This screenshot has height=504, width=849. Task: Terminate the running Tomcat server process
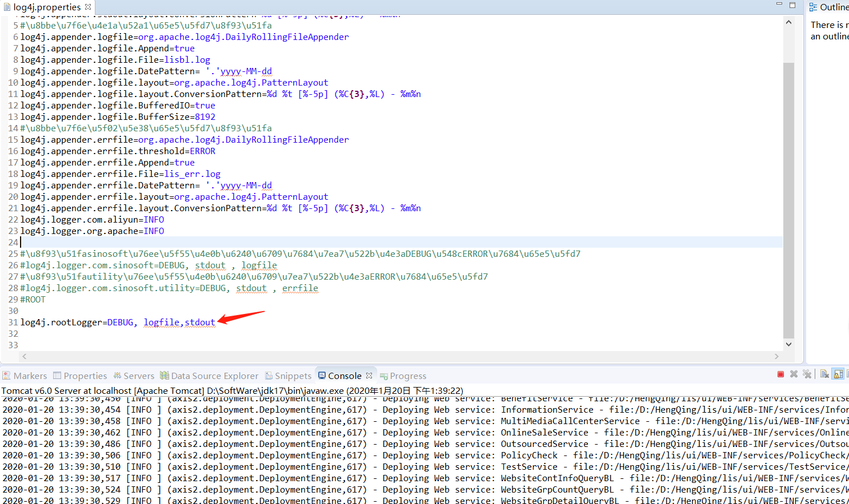780,374
